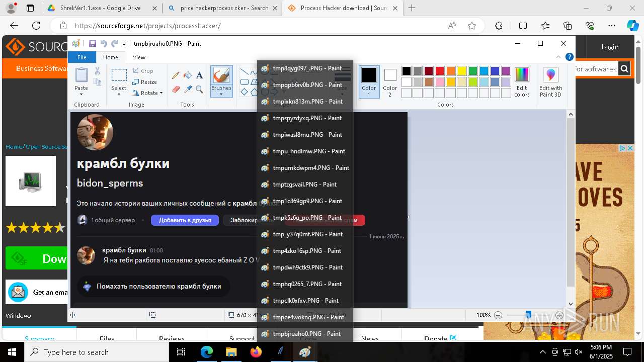Screen dimensions: 644x362
Task: Open Edge Extensions puzzle icon
Action: pos(499,26)
